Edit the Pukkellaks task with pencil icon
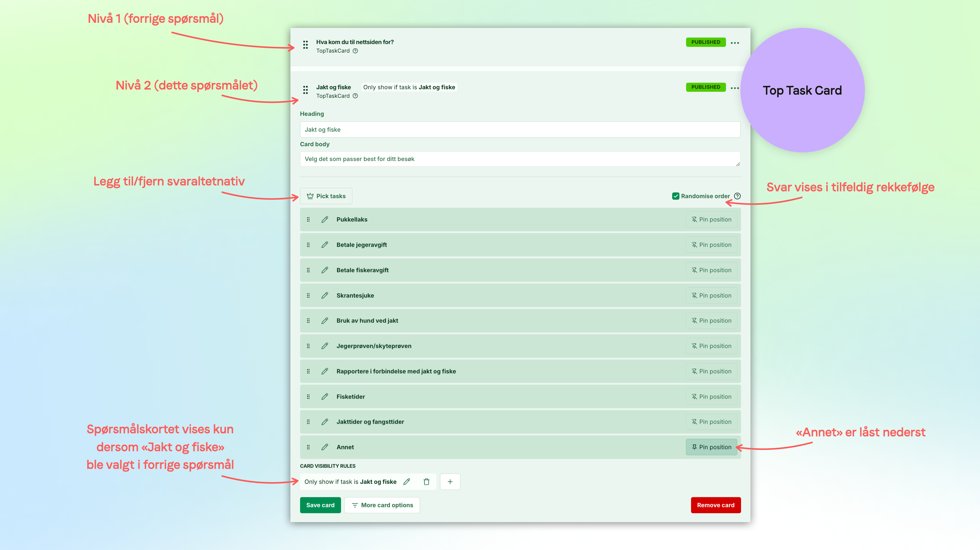Screen dimensions: 980x550 (x=324, y=219)
